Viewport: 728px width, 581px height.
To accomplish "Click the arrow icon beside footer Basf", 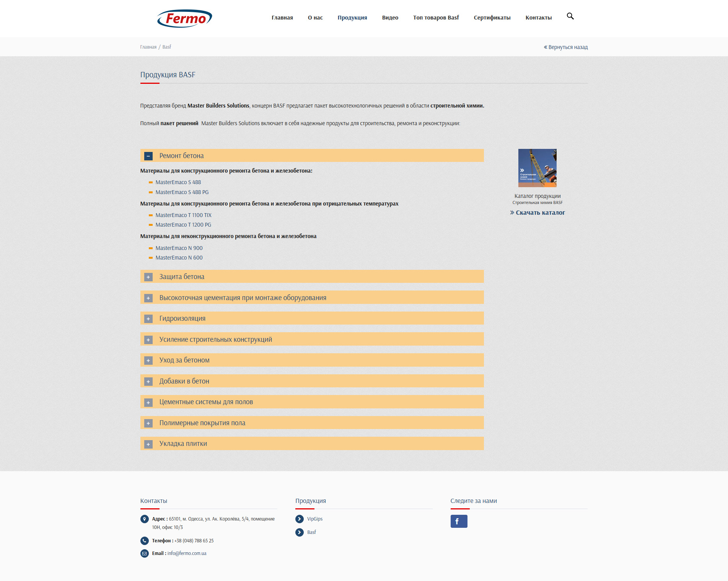I will tap(300, 532).
